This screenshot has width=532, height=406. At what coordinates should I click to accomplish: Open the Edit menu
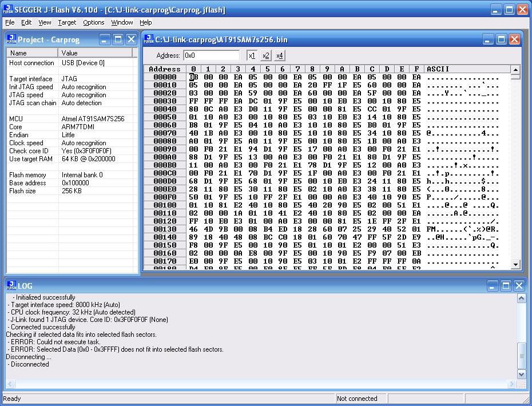[x=26, y=22]
